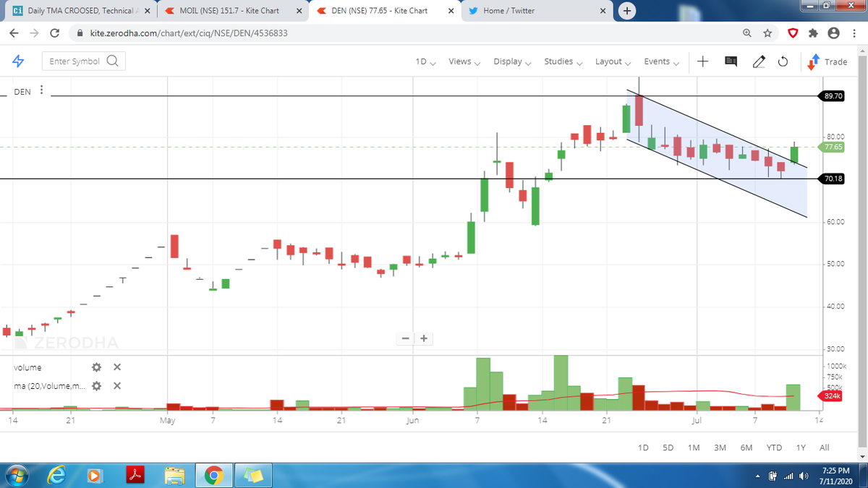The height and width of the screenshot is (488, 868).
Task: Reload the page
Action: 55,33
